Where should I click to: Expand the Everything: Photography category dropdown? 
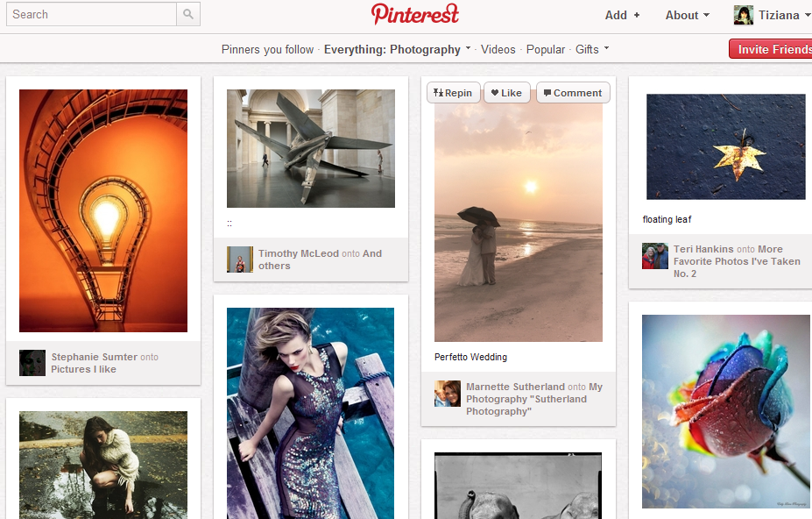point(397,49)
